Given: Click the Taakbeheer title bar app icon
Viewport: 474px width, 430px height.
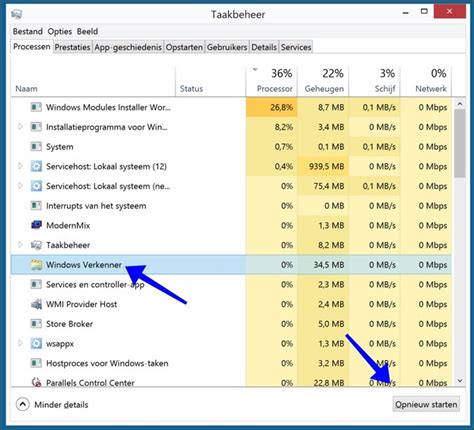Looking at the screenshot, I should [x=17, y=14].
